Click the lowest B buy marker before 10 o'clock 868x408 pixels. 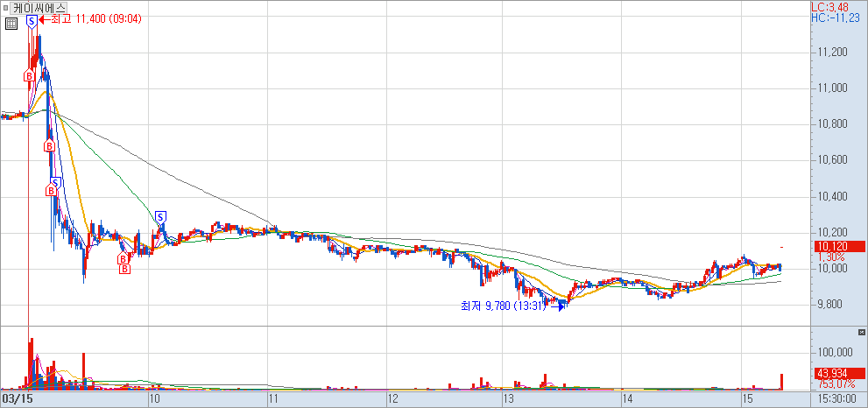(124, 269)
